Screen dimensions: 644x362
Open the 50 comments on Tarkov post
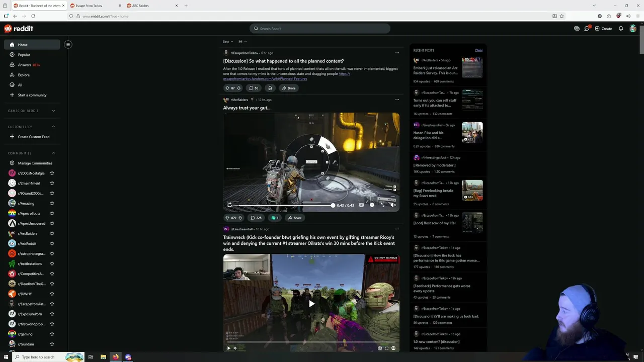(x=254, y=88)
